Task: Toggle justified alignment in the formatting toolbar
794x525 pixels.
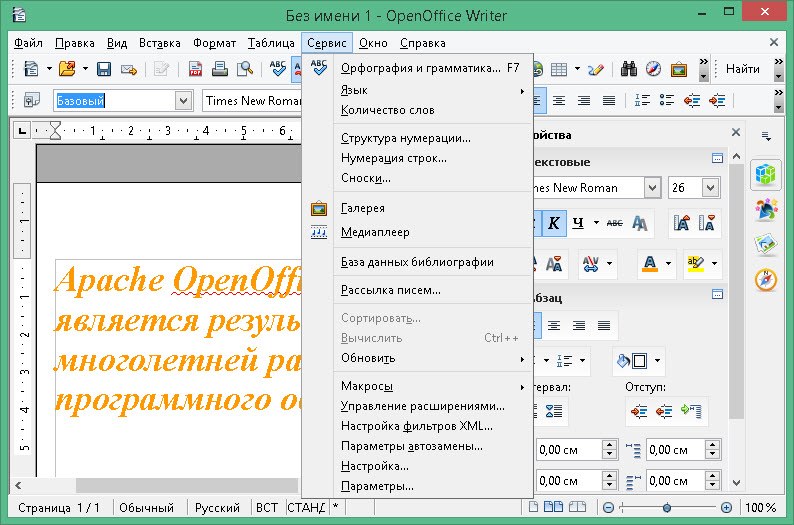Action: pos(609,100)
